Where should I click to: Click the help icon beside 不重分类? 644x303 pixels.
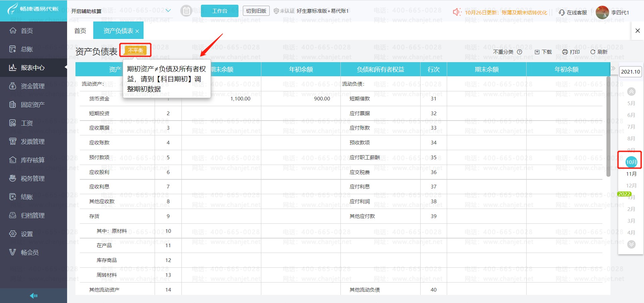tap(520, 52)
